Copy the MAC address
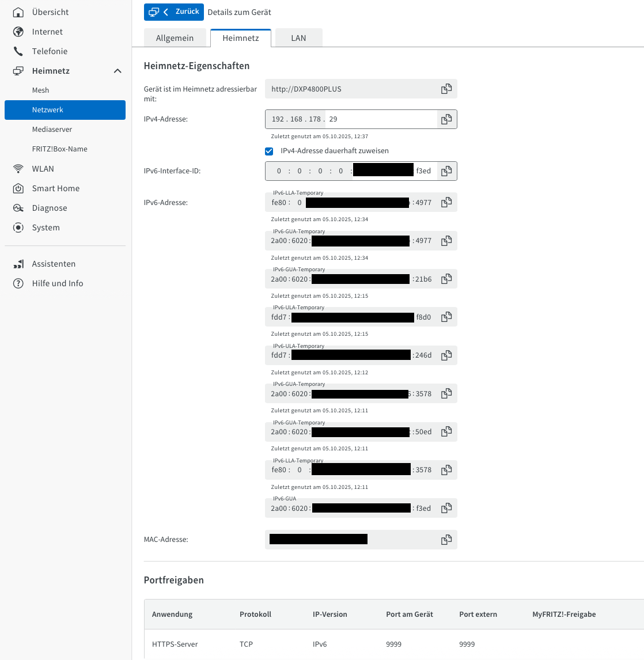Viewport: 644px width, 660px height. 446,540
